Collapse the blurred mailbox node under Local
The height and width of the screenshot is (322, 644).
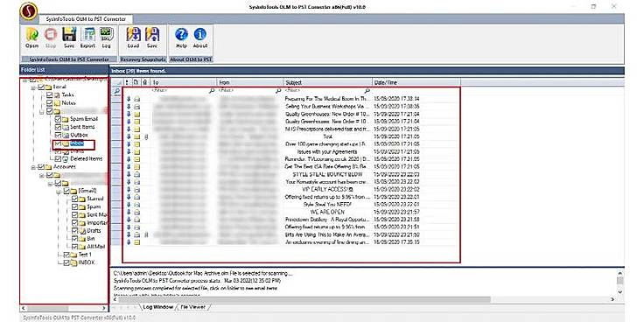[42, 111]
